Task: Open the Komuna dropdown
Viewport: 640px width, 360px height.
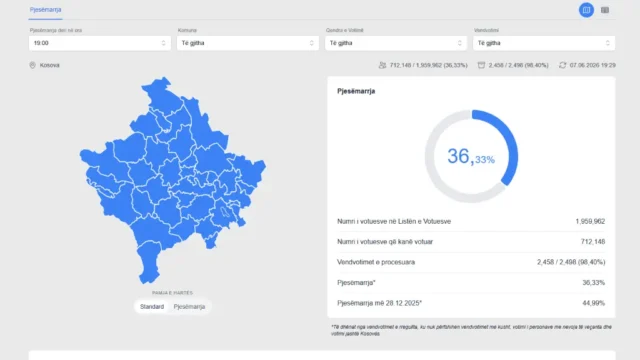Action: click(x=248, y=43)
